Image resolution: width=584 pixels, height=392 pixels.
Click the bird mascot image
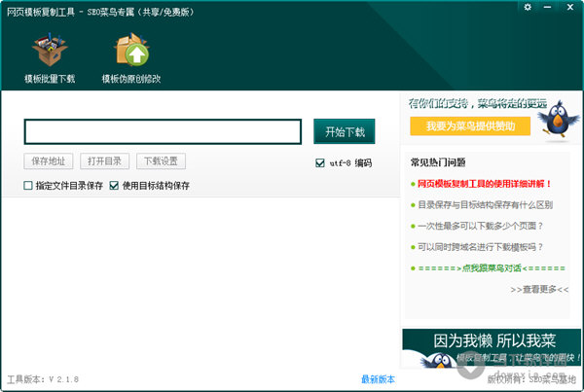(x=558, y=120)
